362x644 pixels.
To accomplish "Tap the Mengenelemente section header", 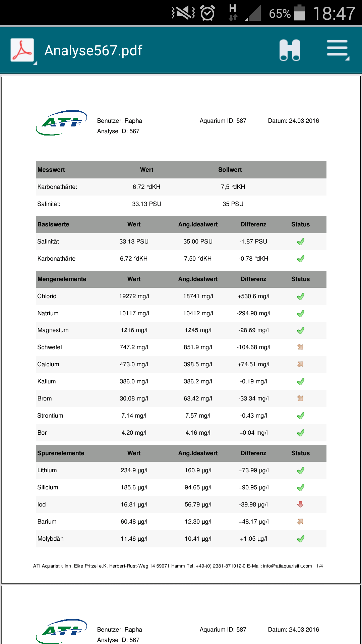I will 62,279.
